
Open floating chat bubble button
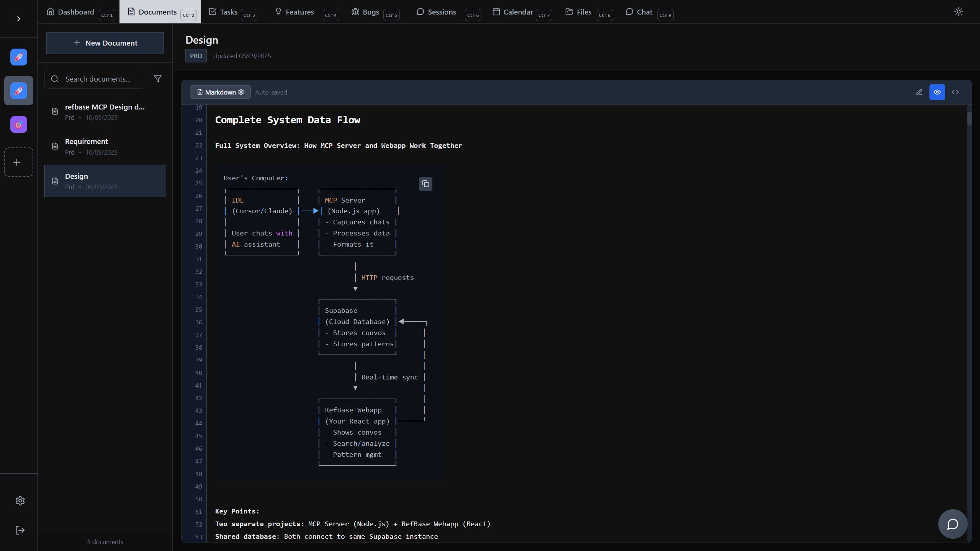pyautogui.click(x=952, y=524)
